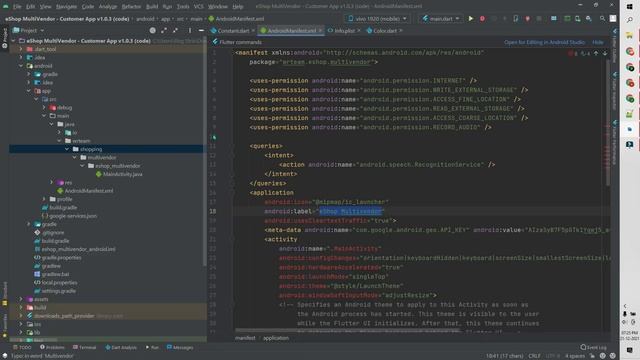Expand the res folder

(x=52, y=182)
